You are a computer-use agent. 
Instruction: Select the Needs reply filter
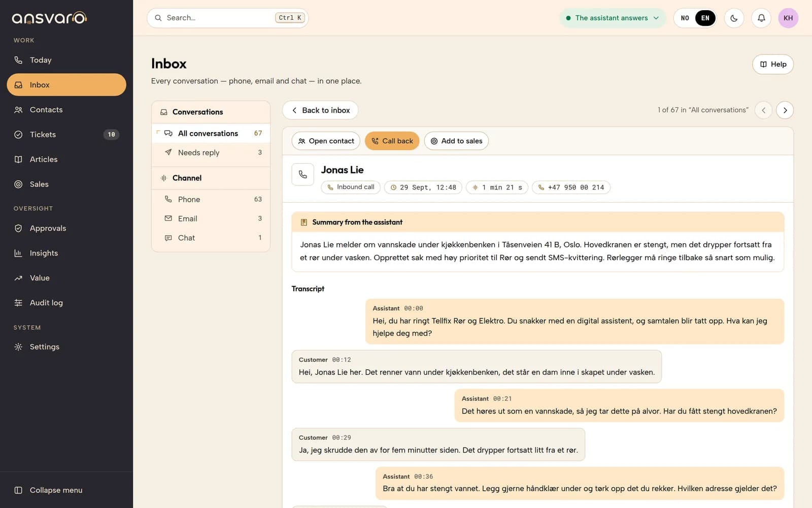[x=211, y=152]
